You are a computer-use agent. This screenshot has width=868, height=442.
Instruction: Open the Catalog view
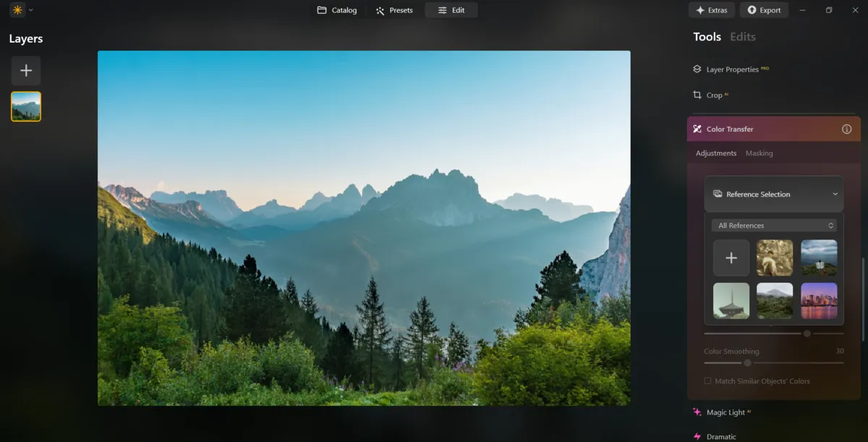(x=336, y=10)
